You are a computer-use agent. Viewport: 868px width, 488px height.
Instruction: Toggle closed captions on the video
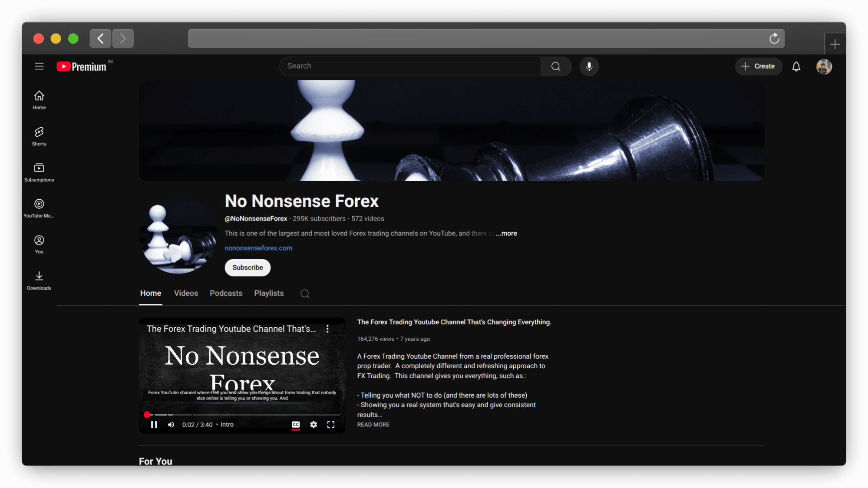pos(296,425)
